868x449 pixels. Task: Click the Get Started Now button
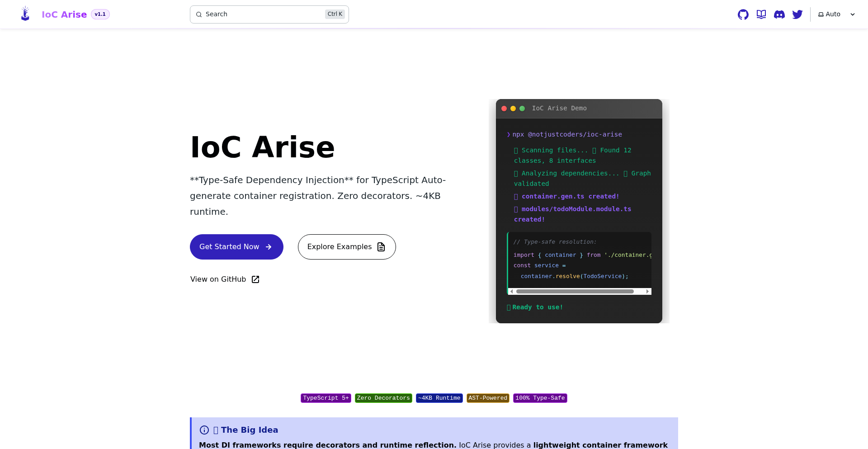click(x=236, y=247)
